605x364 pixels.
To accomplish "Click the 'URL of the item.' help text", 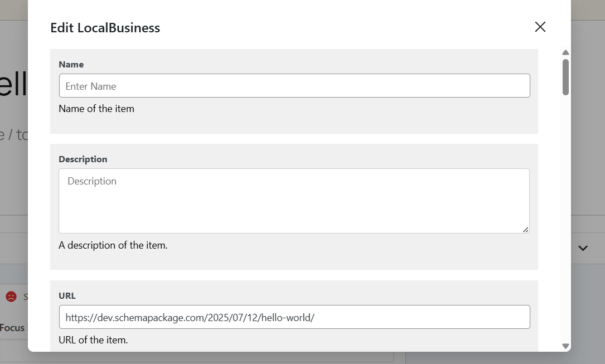I will click(x=93, y=339).
